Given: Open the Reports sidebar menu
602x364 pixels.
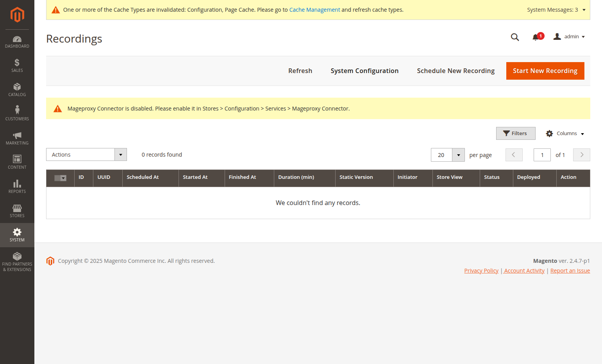Looking at the screenshot, I should point(17,187).
